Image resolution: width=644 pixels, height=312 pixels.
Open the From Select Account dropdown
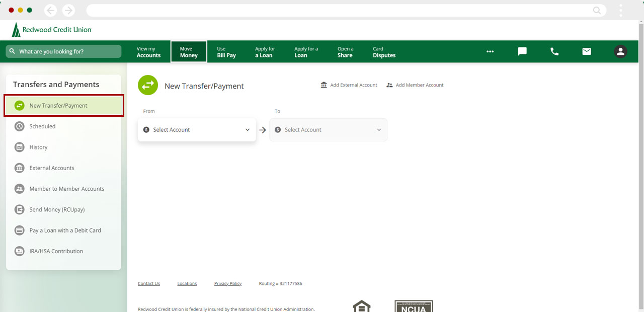coord(197,130)
